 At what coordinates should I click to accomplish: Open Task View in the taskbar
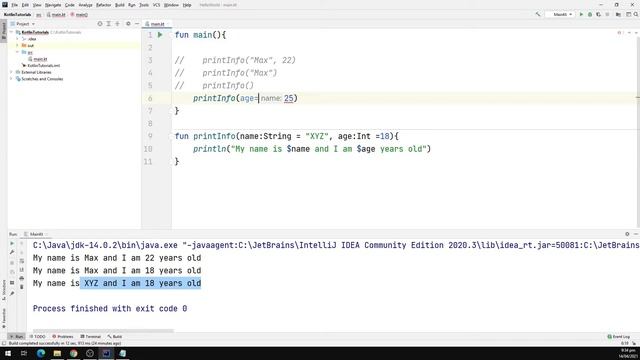24,353
